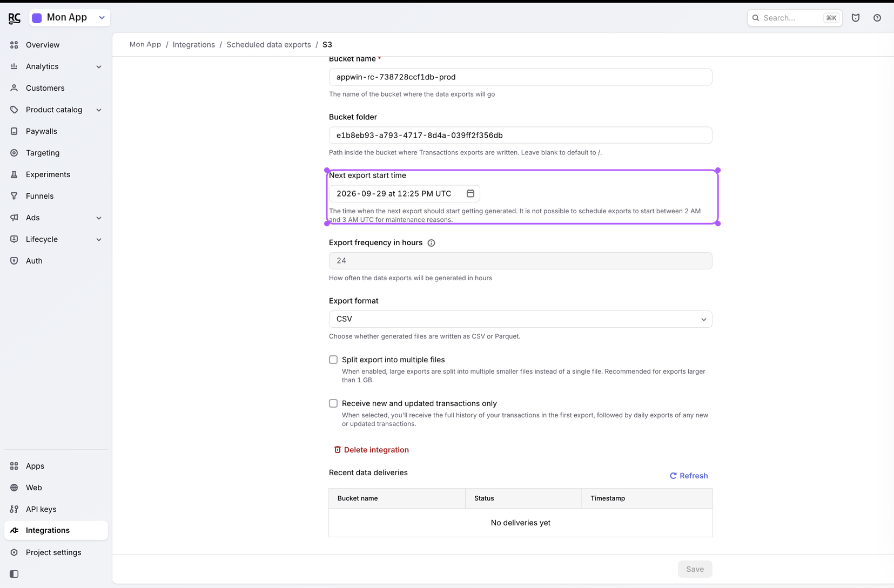Click the Search box in top bar
This screenshot has width=894, height=588.
point(795,18)
